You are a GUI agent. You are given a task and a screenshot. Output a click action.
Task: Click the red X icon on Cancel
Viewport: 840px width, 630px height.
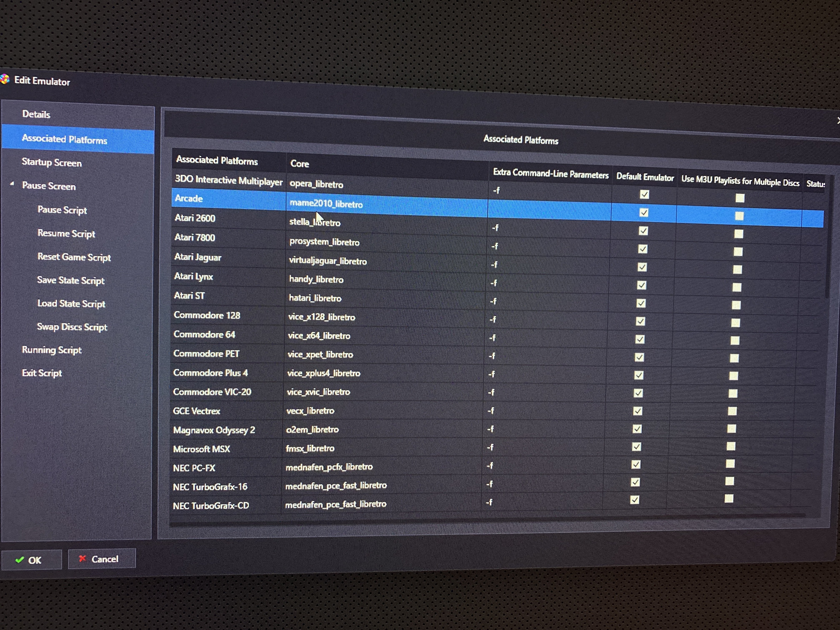click(x=82, y=558)
